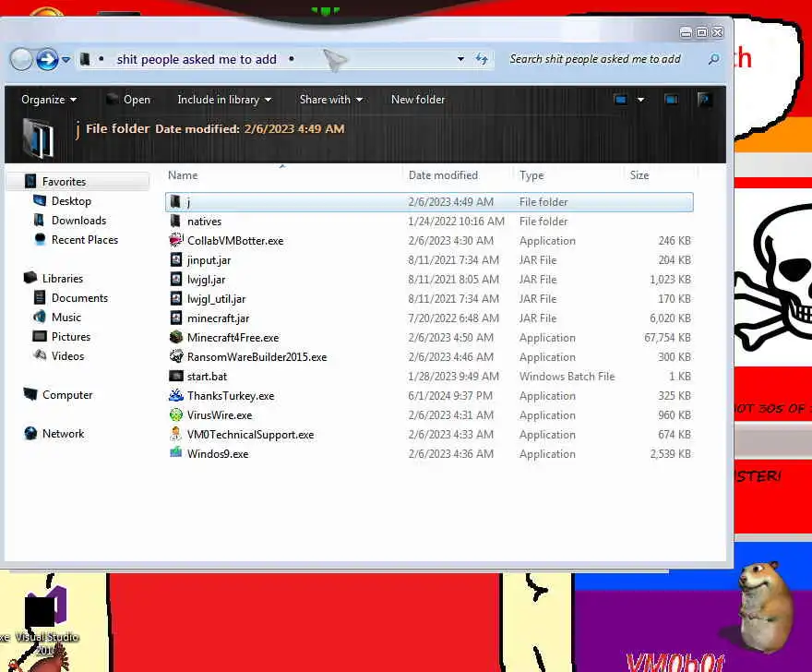Open the view options dropdown arrow

pyautogui.click(x=640, y=100)
